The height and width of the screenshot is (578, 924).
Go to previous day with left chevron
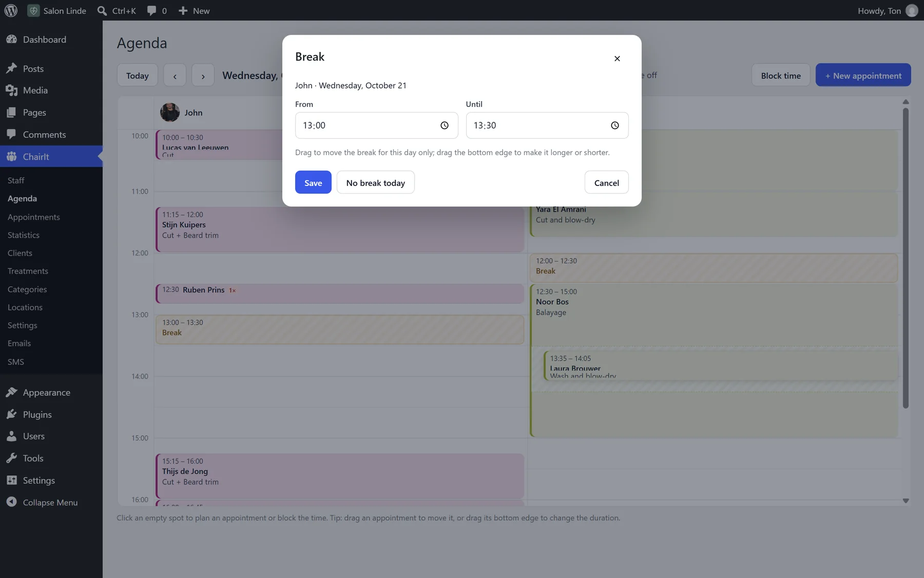point(175,76)
